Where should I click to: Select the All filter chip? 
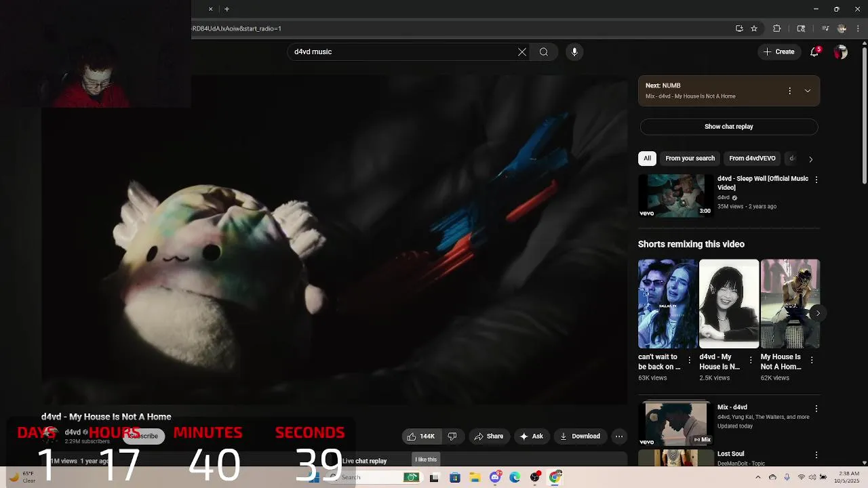coord(647,159)
